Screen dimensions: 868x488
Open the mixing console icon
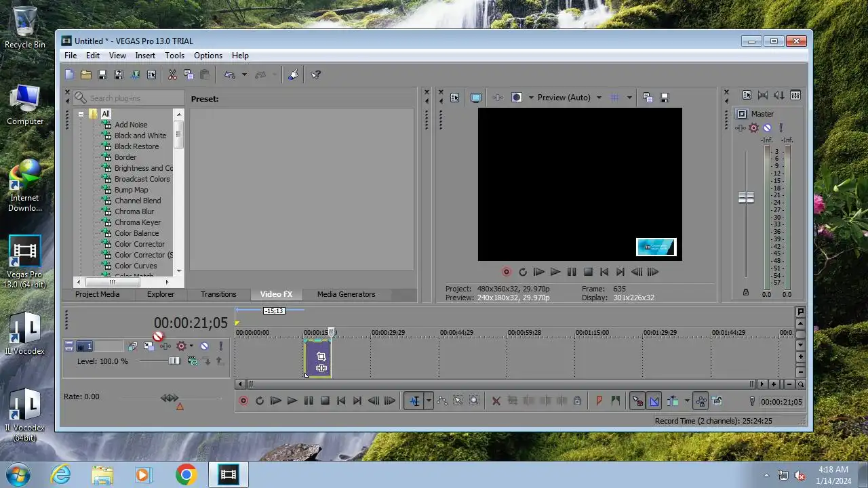pos(795,96)
